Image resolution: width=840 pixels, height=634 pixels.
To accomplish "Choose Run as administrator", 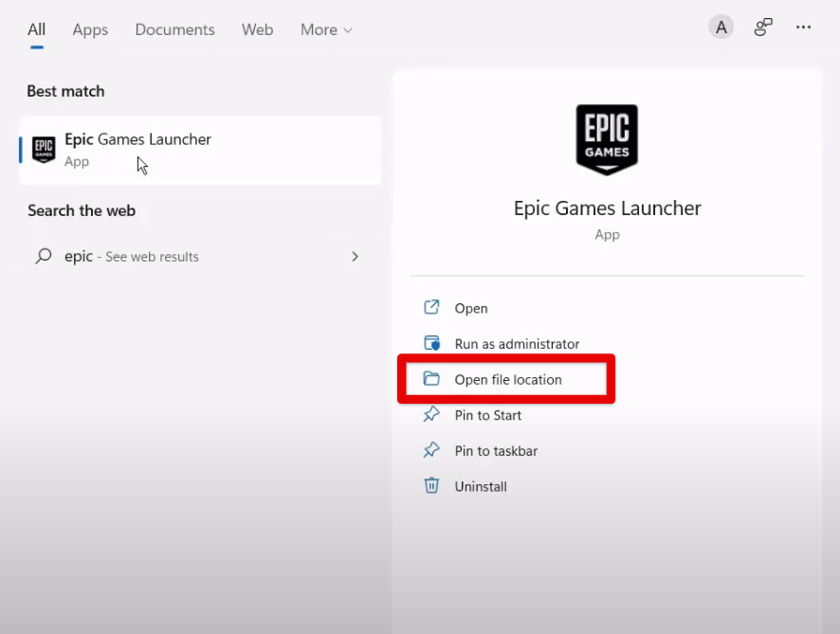I will (517, 344).
